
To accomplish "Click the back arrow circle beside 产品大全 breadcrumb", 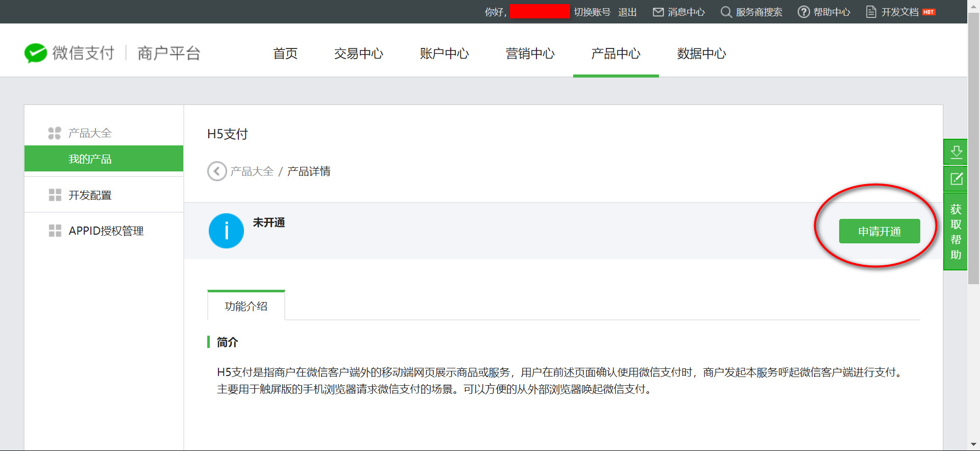I will (217, 171).
